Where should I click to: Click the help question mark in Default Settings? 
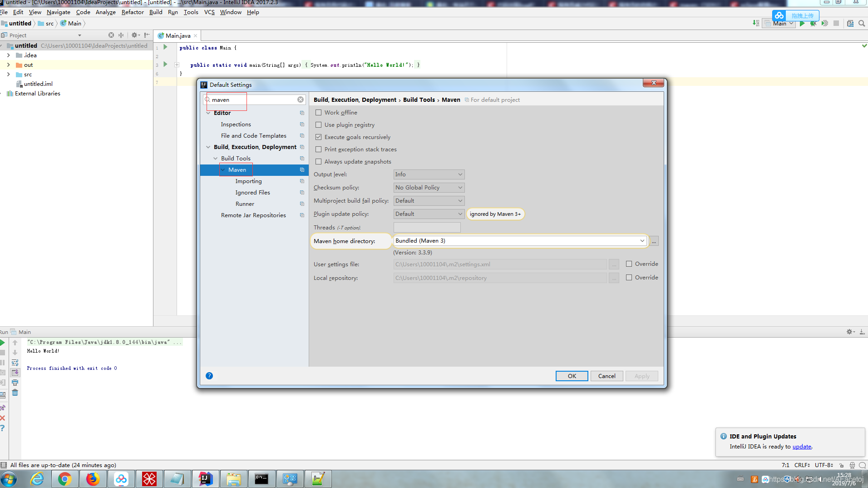tap(209, 376)
